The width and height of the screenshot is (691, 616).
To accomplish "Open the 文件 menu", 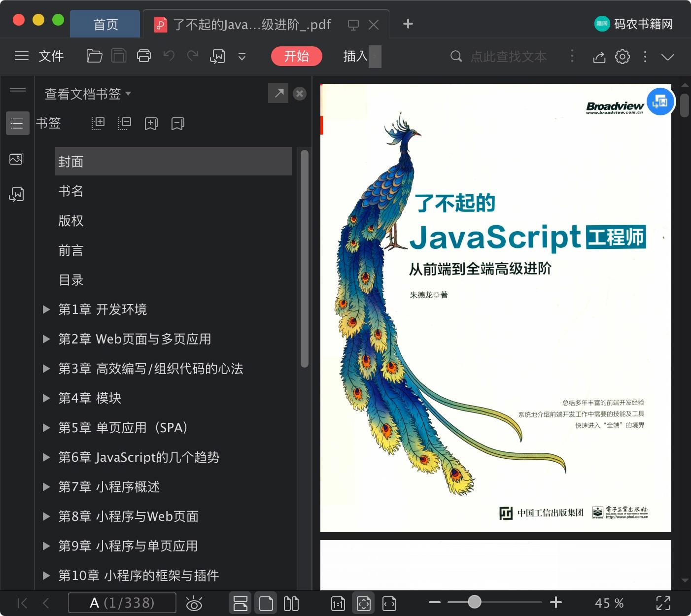I will 51,56.
